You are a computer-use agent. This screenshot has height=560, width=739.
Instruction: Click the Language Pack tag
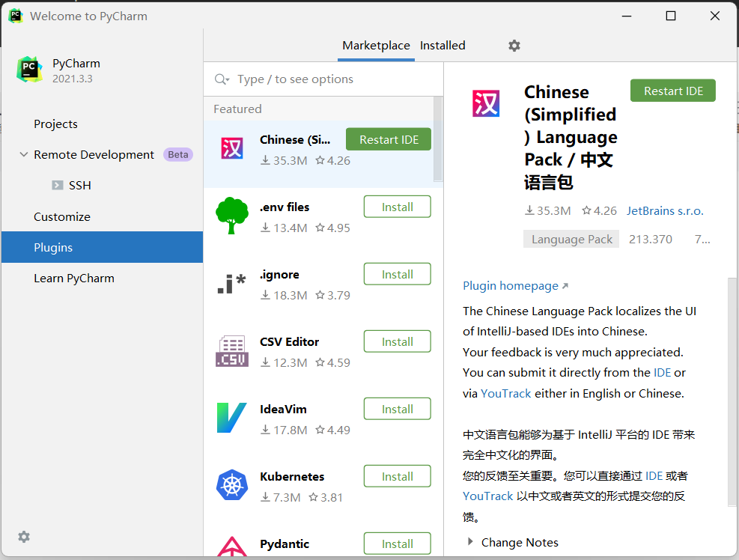(571, 240)
